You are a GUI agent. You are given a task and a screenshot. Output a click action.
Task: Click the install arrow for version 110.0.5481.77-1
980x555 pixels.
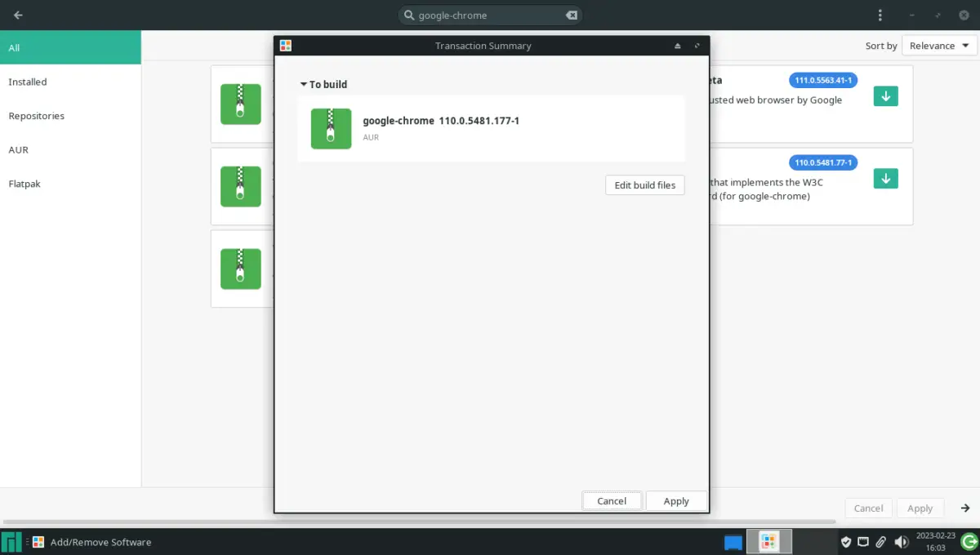click(x=885, y=178)
